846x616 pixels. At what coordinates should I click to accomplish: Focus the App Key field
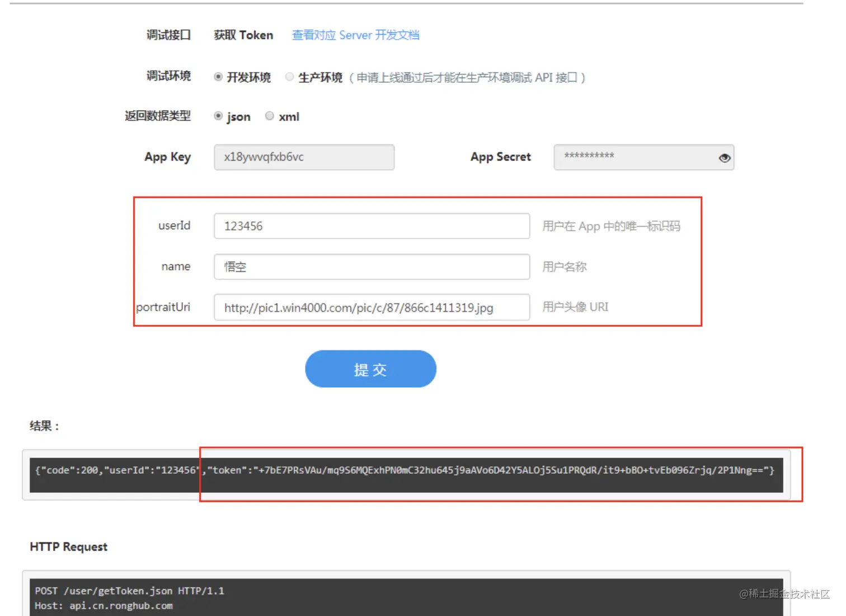tap(304, 157)
